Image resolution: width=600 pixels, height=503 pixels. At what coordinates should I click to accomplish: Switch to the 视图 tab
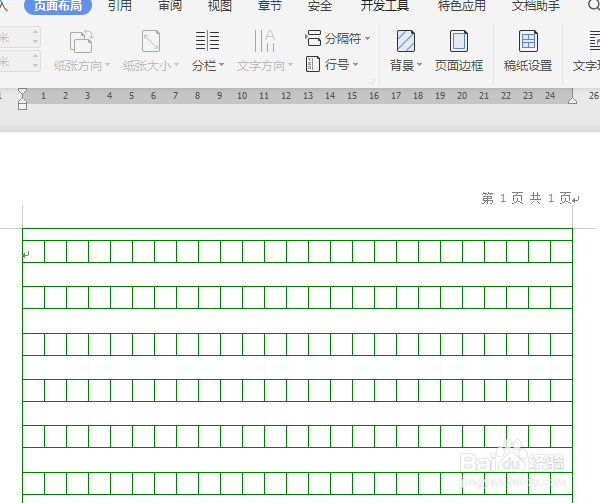[220, 6]
